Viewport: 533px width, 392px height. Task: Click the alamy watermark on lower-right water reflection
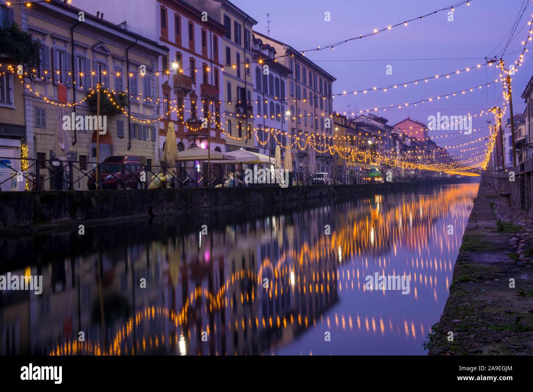[387, 284]
